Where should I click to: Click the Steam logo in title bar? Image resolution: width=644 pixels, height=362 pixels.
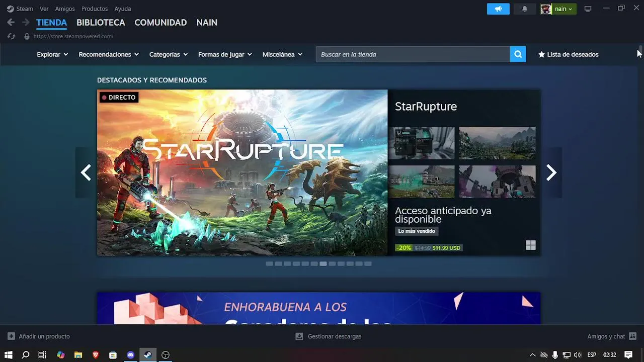(x=10, y=9)
